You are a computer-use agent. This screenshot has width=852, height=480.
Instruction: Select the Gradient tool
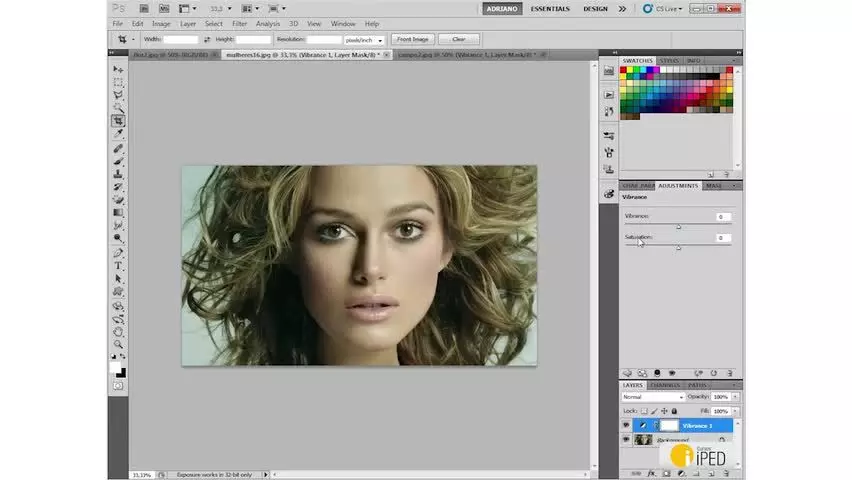(x=118, y=213)
